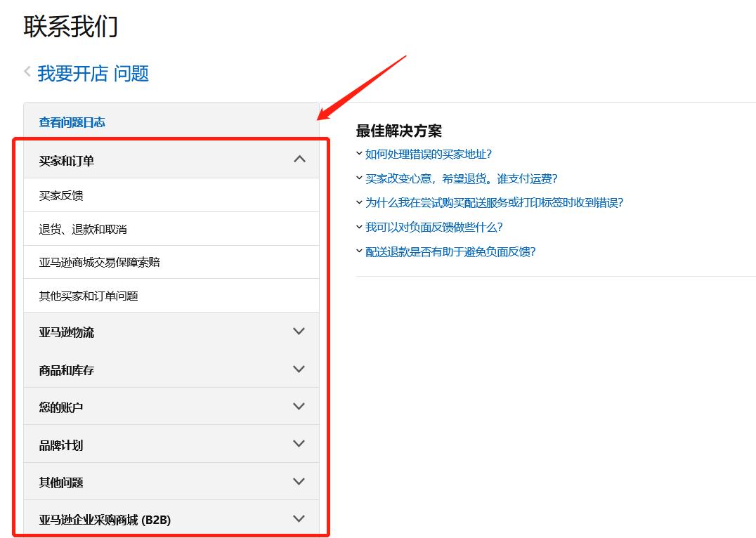This screenshot has width=756, height=538.
Task: Click the back arrow beside 我要开店 问题
Action: [x=27, y=72]
